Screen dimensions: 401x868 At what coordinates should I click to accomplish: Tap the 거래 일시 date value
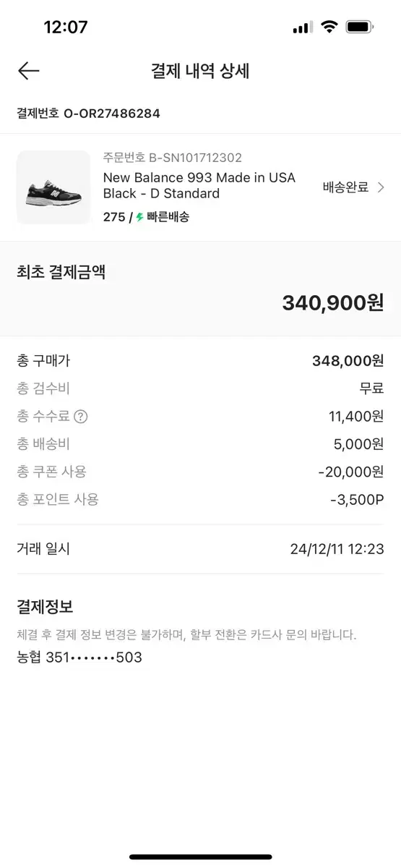pyautogui.click(x=337, y=549)
